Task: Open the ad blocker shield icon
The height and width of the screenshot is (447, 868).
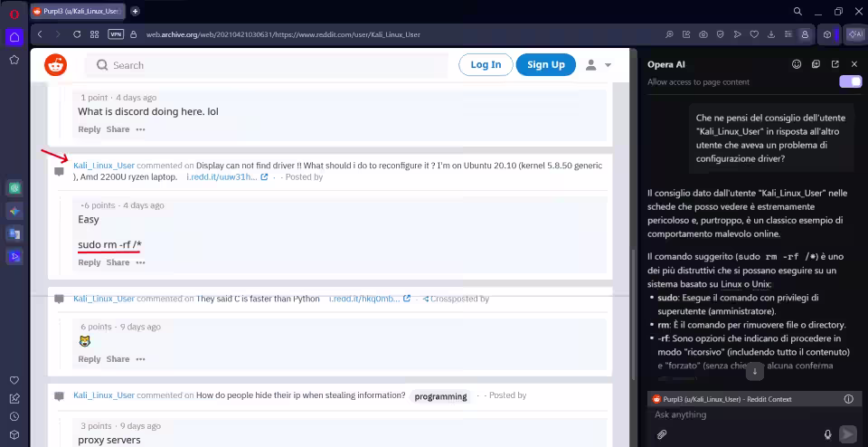Action: pyautogui.click(x=721, y=34)
